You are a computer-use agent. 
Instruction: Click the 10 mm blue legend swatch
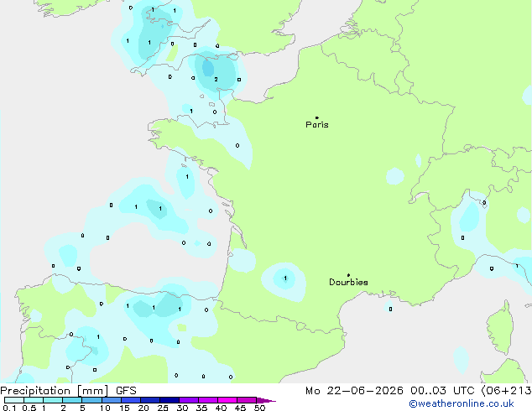pos(112,400)
